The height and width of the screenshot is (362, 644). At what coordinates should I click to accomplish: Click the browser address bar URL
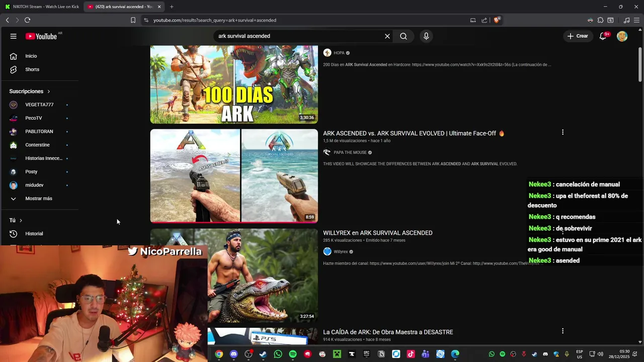[x=215, y=20]
